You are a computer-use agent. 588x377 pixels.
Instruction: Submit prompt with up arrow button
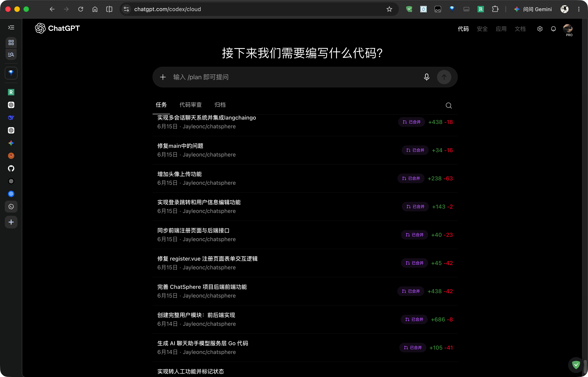(444, 77)
